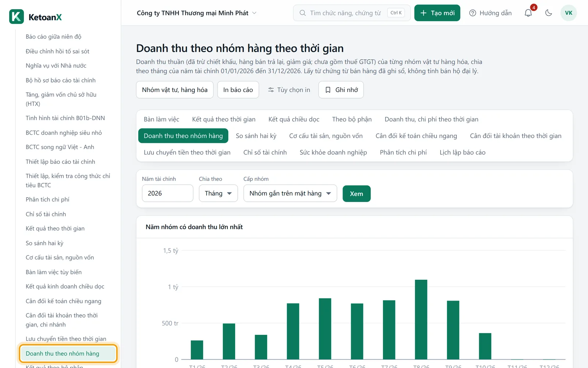588x368 pixels.
Task: Select Tình hình tài chính B01b-DNN
Action: pos(65,118)
